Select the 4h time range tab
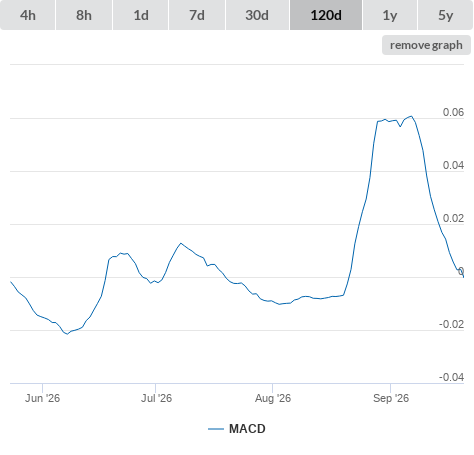This screenshot has height=455, width=474. (27, 15)
